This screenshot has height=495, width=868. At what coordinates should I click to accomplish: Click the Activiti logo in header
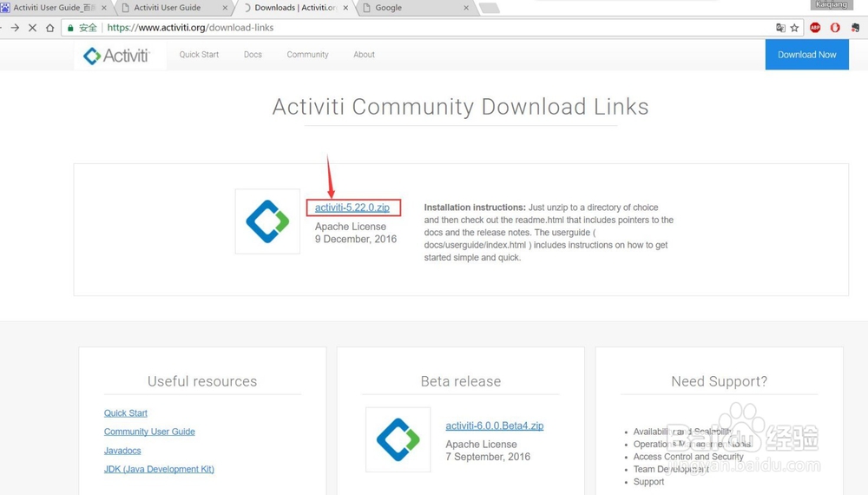pos(116,56)
